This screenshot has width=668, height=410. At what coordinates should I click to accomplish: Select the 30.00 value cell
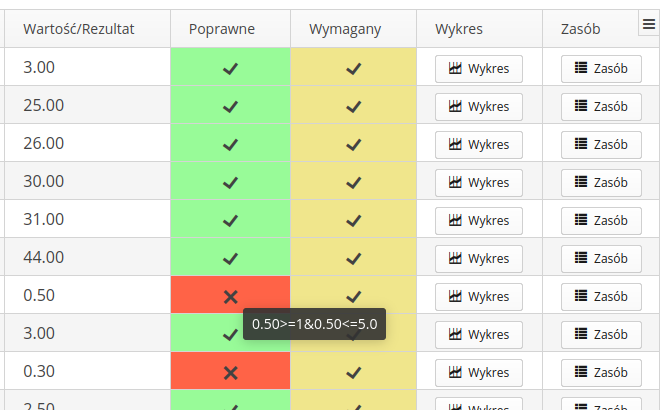tap(85, 182)
